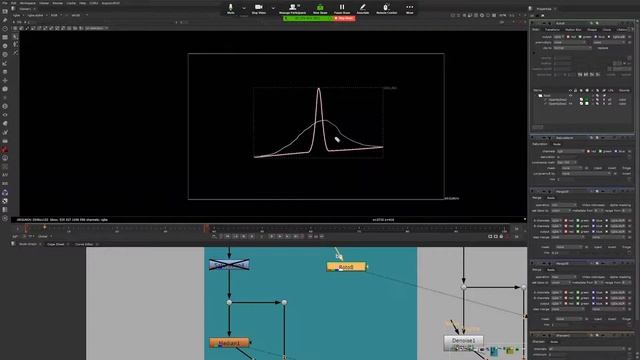Open Saturation channels dropdown
Image resolution: width=640 pixels, height=360 pixels.
tap(571, 151)
